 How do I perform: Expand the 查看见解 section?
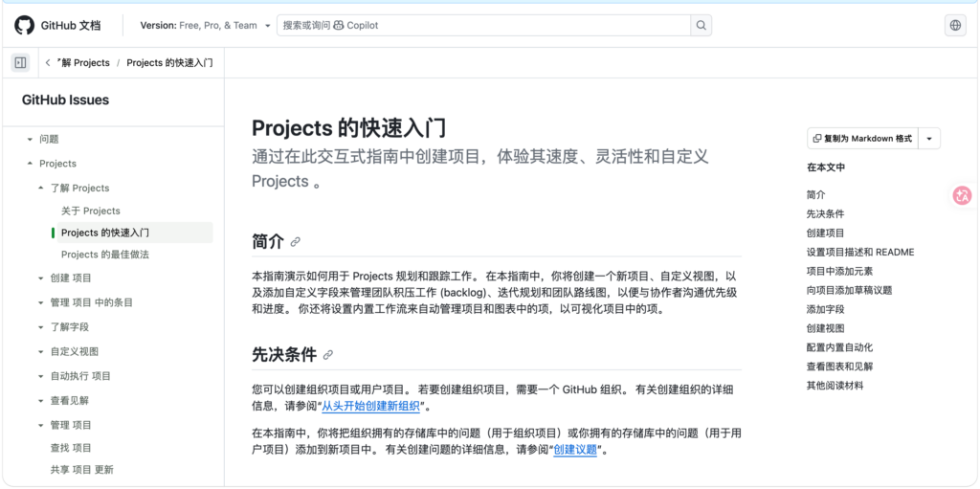pos(41,401)
